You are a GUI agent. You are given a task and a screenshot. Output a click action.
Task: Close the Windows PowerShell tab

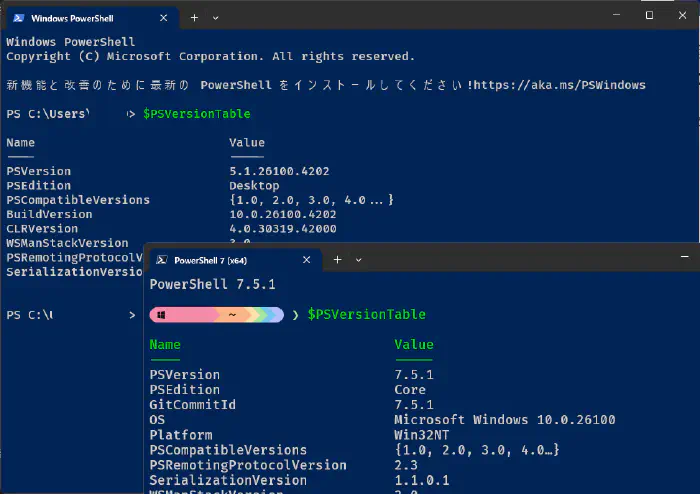coord(163,18)
